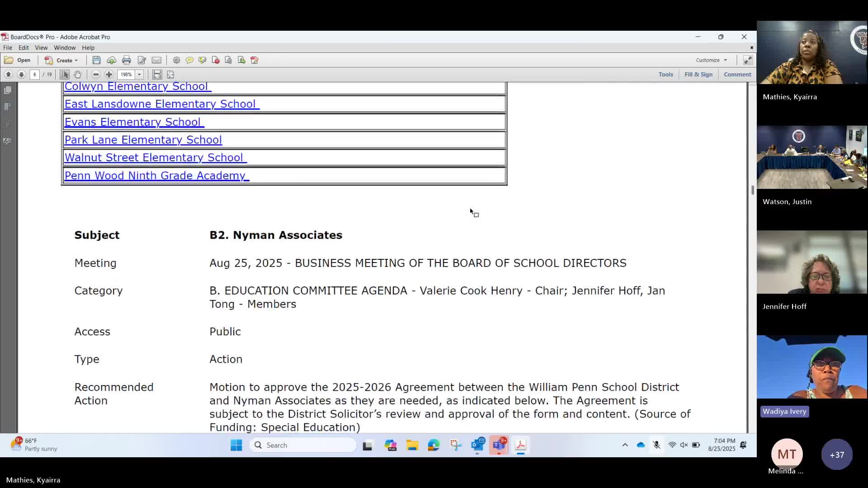Click the Zoom In plus control
The height and width of the screenshot is (488, 868).
(108, 75)
